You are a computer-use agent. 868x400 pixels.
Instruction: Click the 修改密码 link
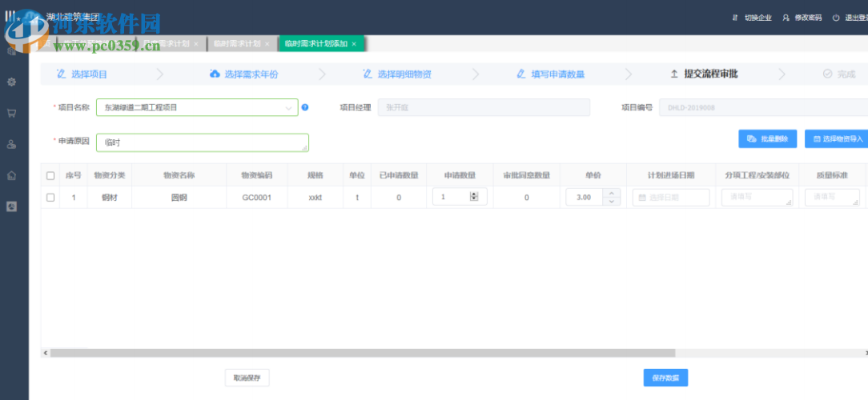click(x=808, y=18)
